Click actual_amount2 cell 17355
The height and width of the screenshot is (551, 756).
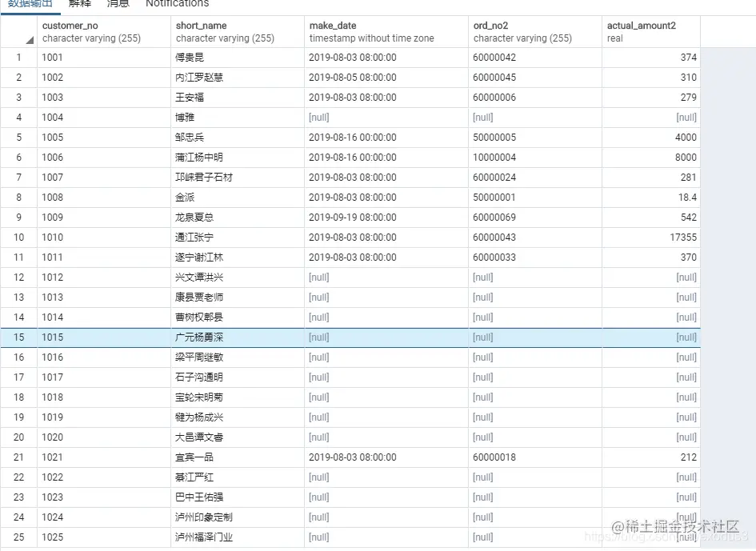tap(651, 238)
